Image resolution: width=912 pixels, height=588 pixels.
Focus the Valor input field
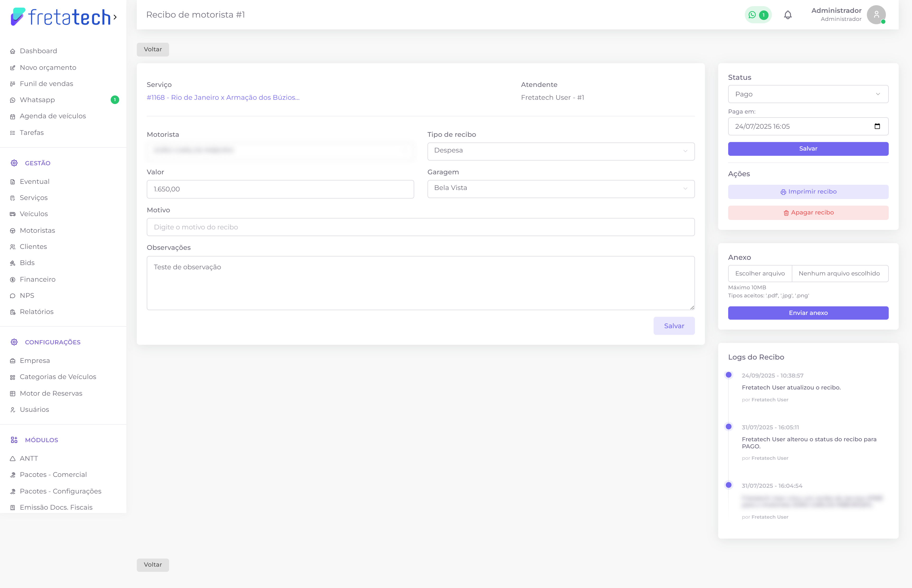coord(280,189)
